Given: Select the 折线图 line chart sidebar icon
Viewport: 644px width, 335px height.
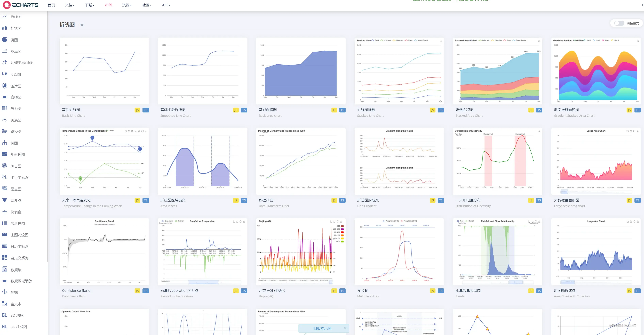Looking at the screenshot, I should [x=4, y=17].
